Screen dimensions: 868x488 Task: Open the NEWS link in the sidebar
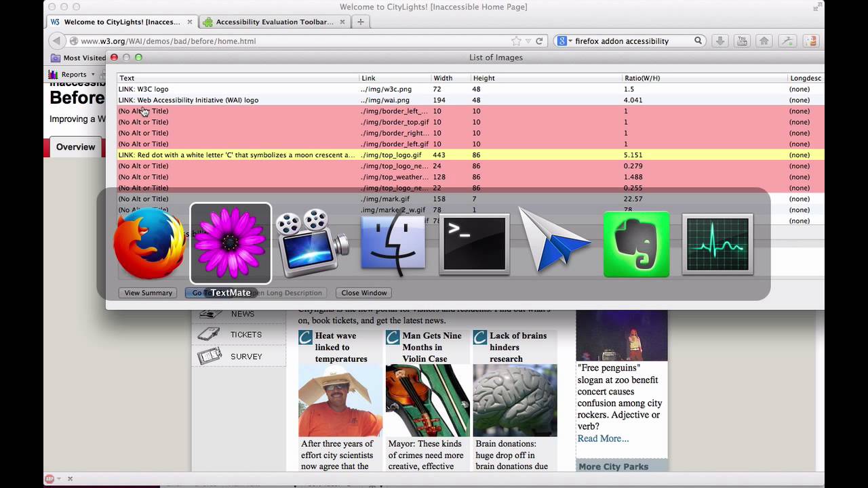point(243,314)
